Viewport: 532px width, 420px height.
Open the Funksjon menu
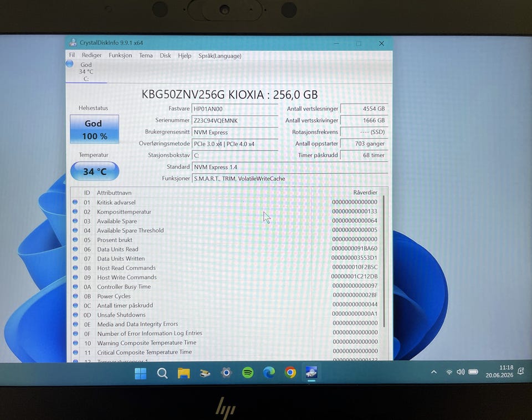(120, 55)
